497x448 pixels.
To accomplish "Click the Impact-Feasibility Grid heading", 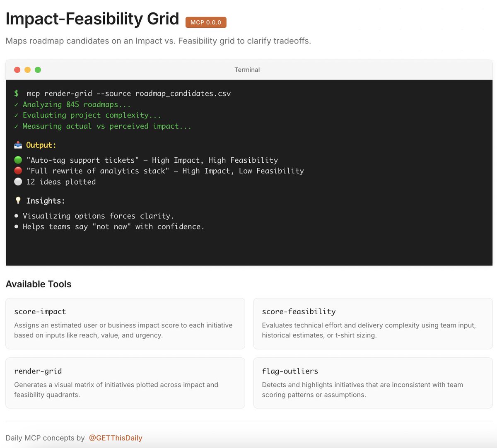I will pyautogui.click(x=92, y=19).
